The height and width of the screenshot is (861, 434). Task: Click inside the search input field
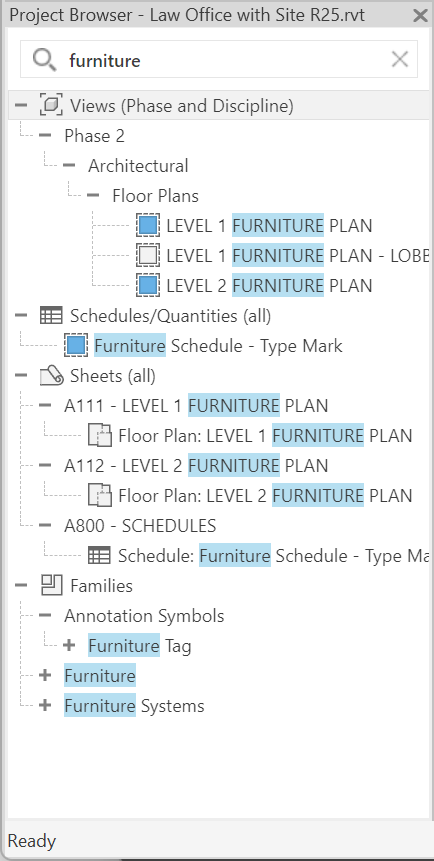[219, 59]
